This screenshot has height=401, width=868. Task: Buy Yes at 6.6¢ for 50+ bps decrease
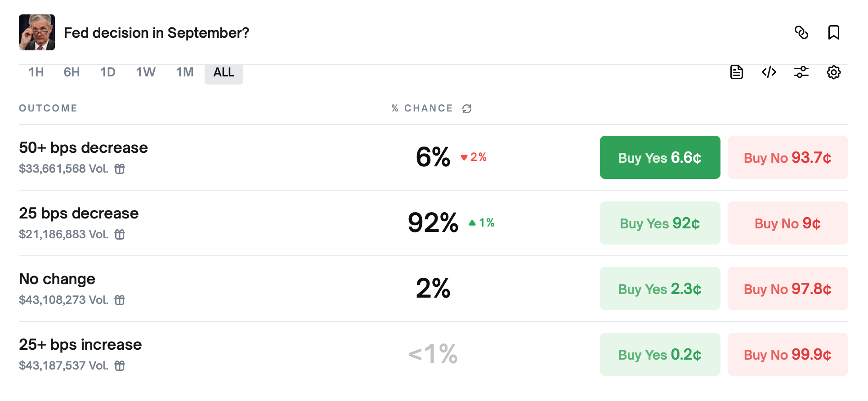(x=660, y=157)
